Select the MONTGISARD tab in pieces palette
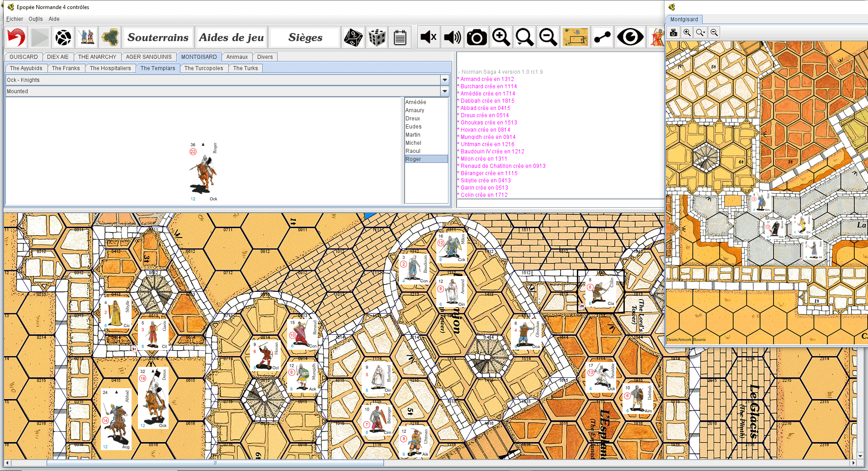 (x=199, y=57)
